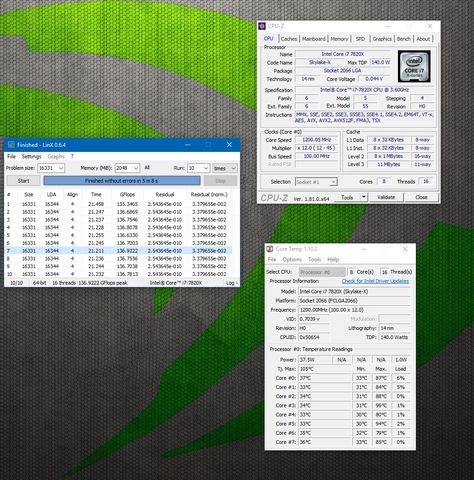Screen dimensions: 474x480
Task: Click the Tools button in CPU-Z
Action: click(347, 197)
